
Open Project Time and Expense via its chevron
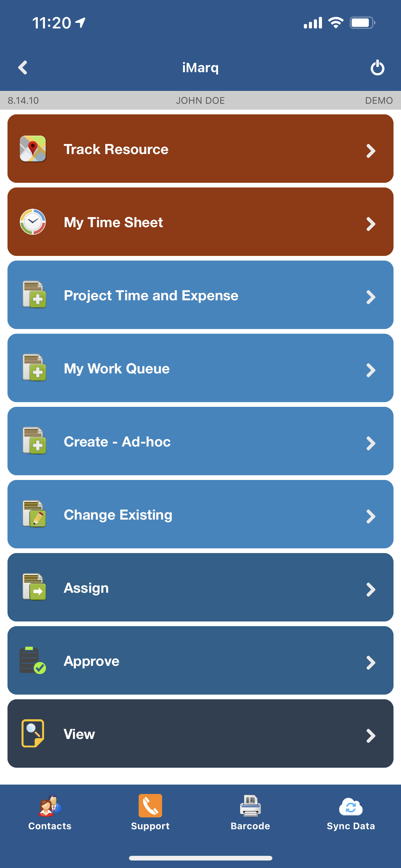[371, 297]
